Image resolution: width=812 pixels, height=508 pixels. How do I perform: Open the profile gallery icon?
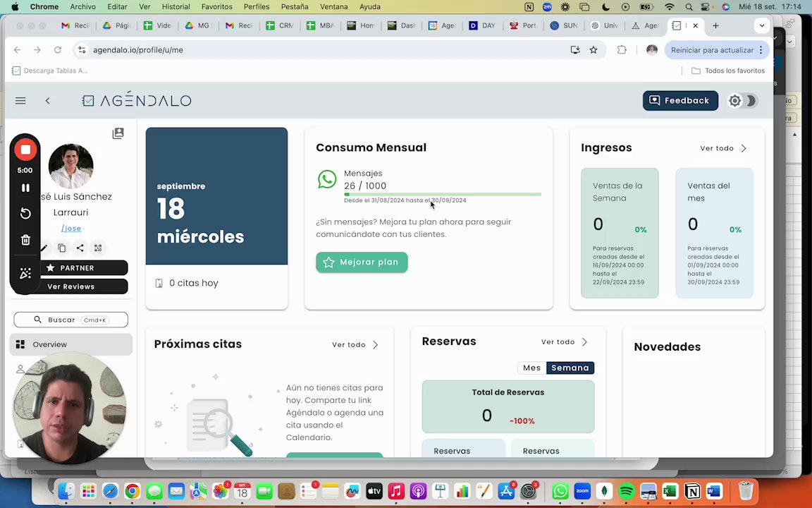(118, 133)
